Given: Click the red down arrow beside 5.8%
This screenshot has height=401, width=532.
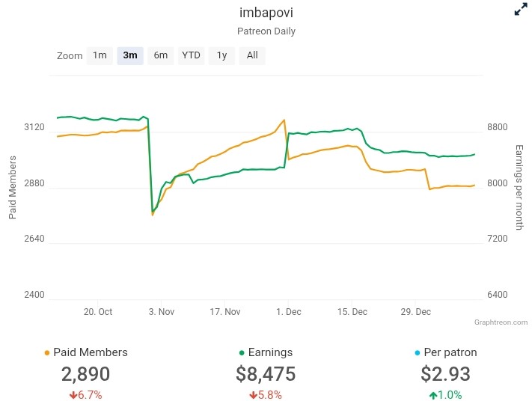Looking at the screenshot, I should (252, 395).
